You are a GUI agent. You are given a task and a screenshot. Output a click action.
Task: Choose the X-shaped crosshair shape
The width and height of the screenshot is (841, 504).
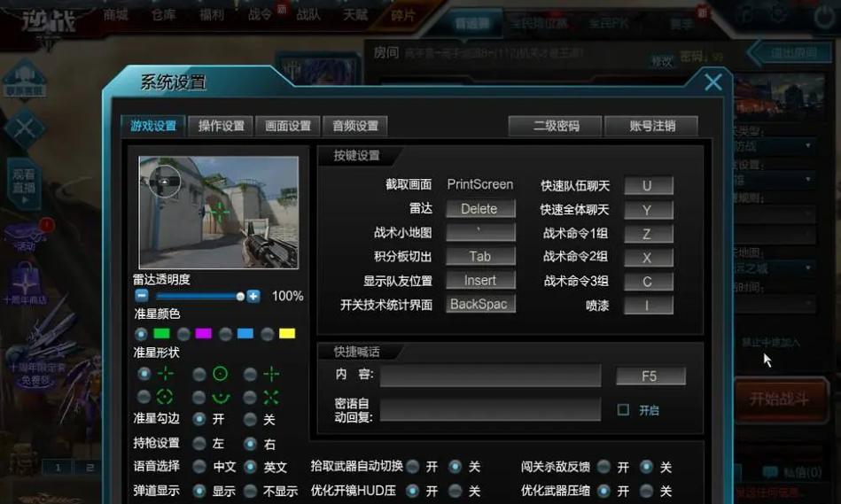(250, 398)
